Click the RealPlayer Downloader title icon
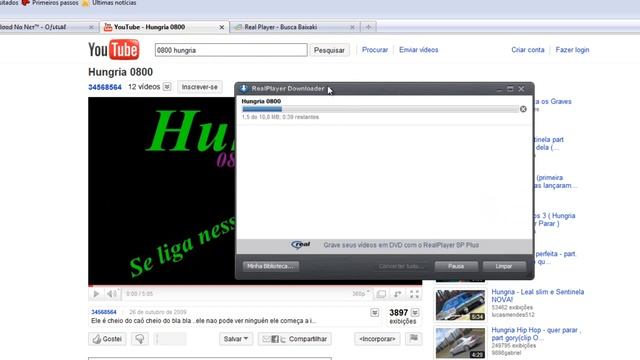The height and width of the screenshot is (360, 640). point(244,89)
